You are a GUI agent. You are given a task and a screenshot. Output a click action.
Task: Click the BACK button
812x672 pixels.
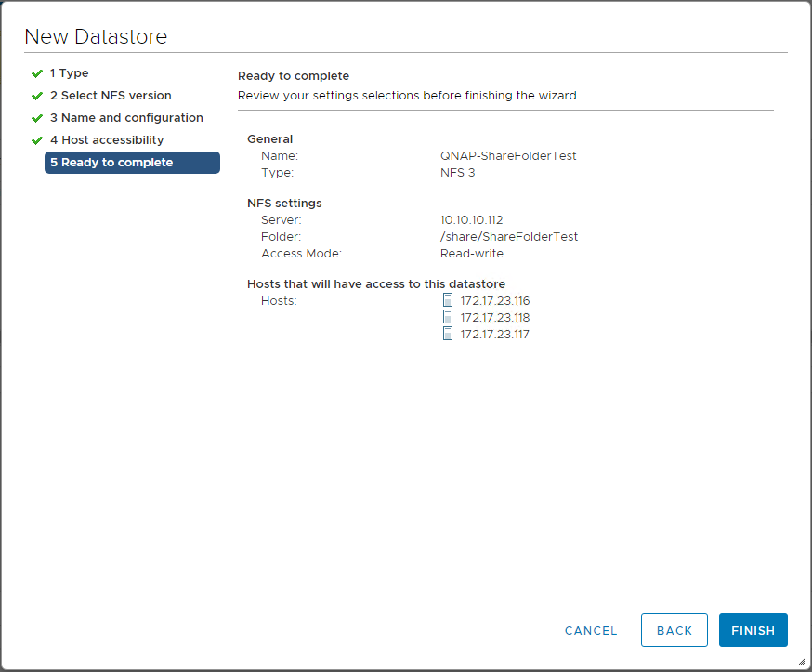pos(674,630)
